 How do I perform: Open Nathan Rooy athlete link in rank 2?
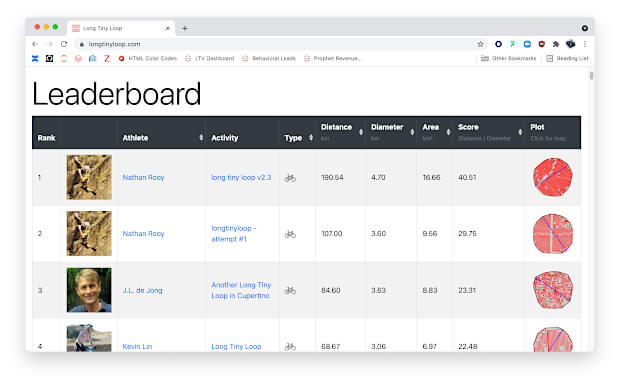pos(143,234)
